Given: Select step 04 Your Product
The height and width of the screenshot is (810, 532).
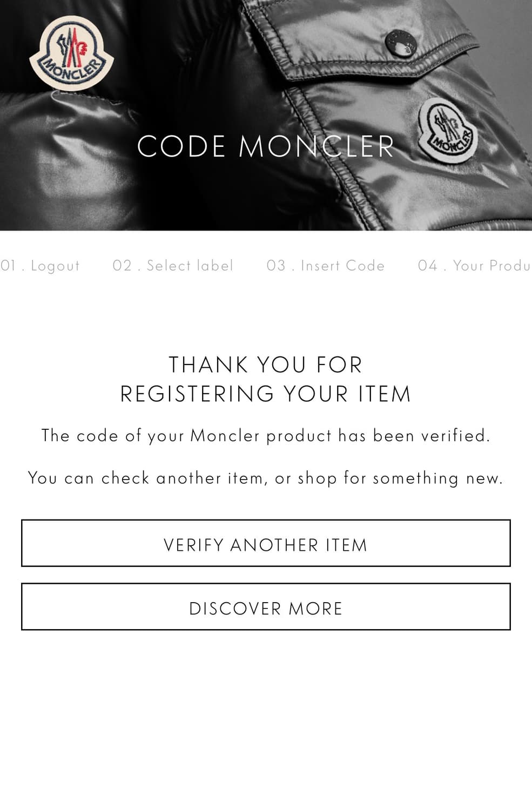Looking at the screenshot, I should pos(474,266).
